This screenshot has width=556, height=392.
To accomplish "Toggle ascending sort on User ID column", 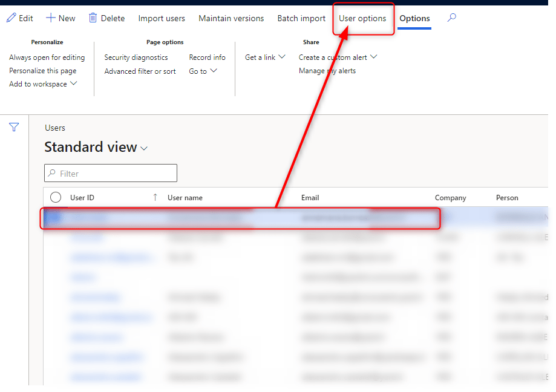I will coord(155,197).
